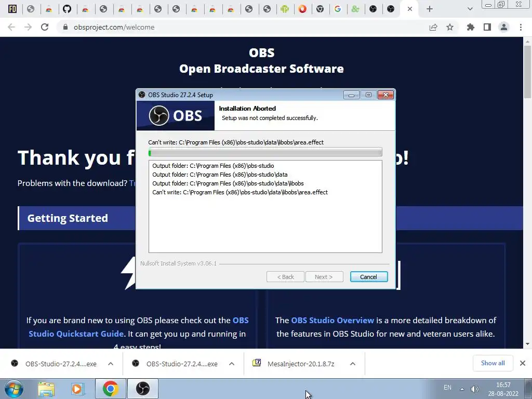
Task: Select "Can't write" line inside log list
Action: point(240,192)
